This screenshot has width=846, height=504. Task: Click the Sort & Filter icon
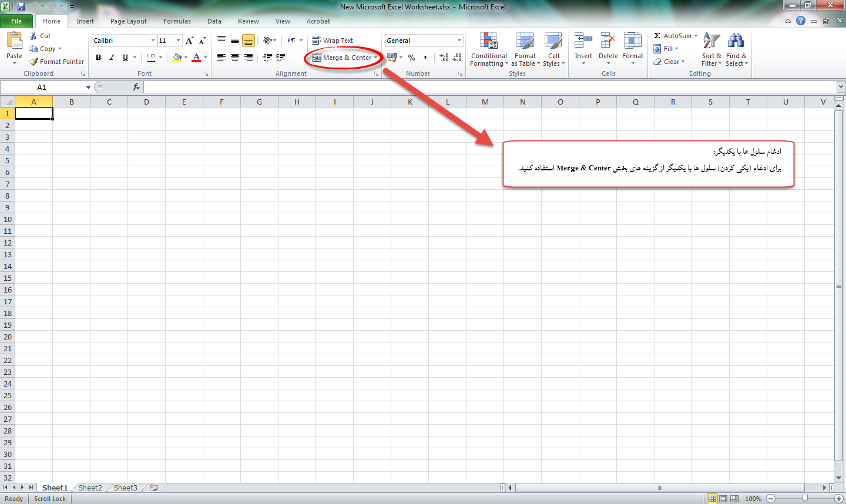[x=711, y=41]
